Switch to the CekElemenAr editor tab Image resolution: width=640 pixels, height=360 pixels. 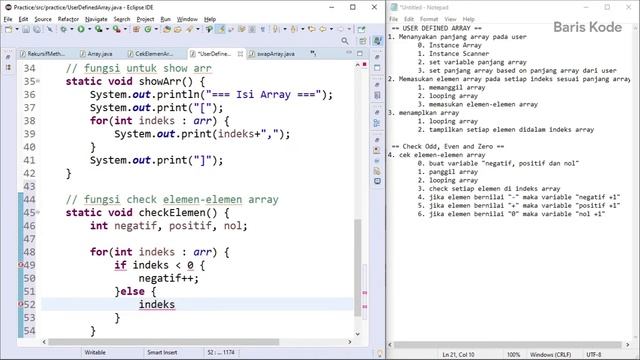[151, 53]
